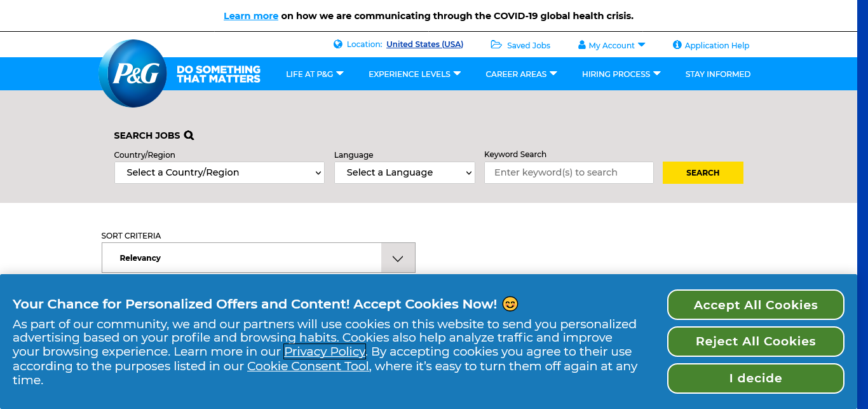Expand the Career Areas menu

521,74
